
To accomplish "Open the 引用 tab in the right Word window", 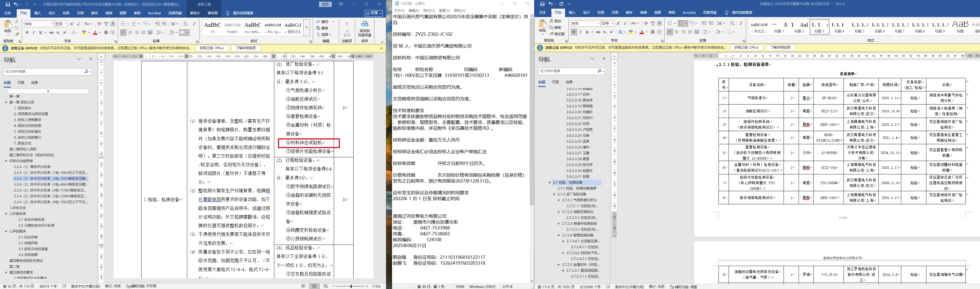I will pos(615,13).
